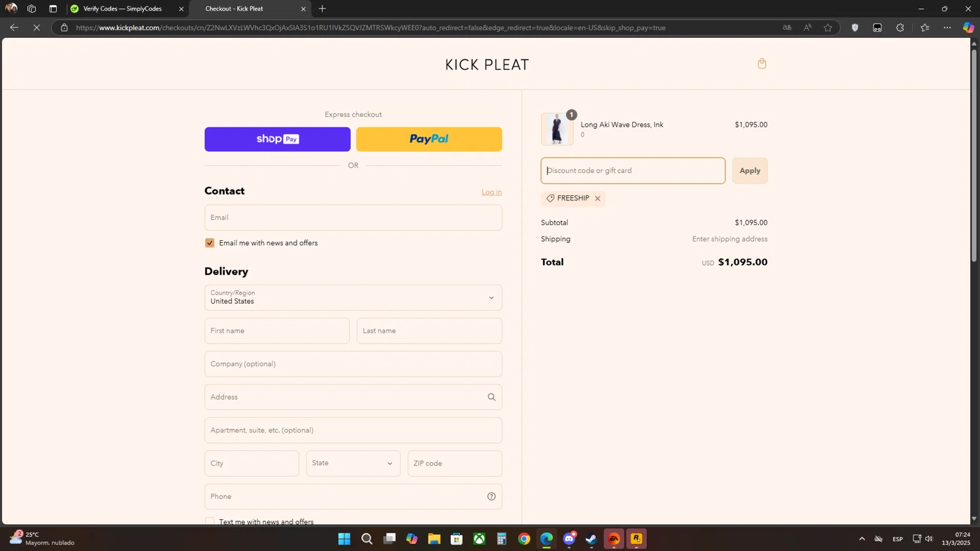
Task: Open the workspaces icon
Action: pyautogui.click(x=31, y=8)
